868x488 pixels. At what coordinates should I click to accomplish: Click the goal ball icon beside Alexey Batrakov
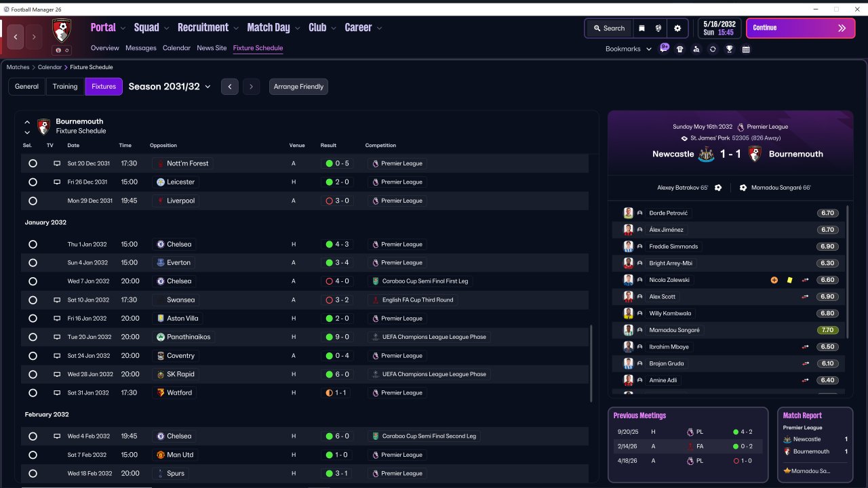tap(718, 188)
